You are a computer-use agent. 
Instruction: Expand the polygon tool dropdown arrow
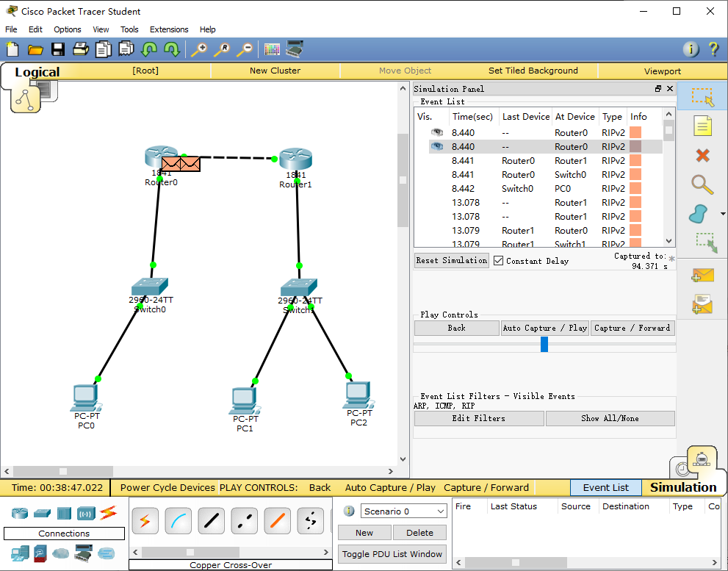tap(722, 214)
